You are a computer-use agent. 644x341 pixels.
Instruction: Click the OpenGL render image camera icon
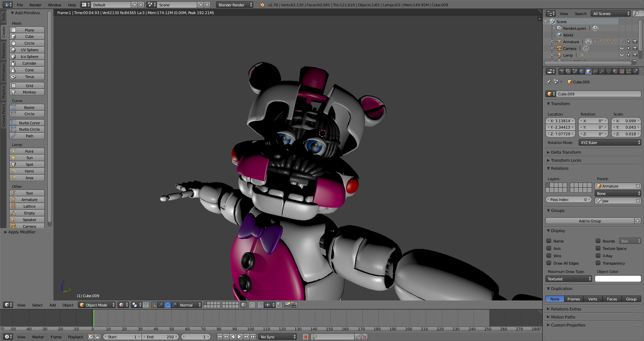point(287,305)
